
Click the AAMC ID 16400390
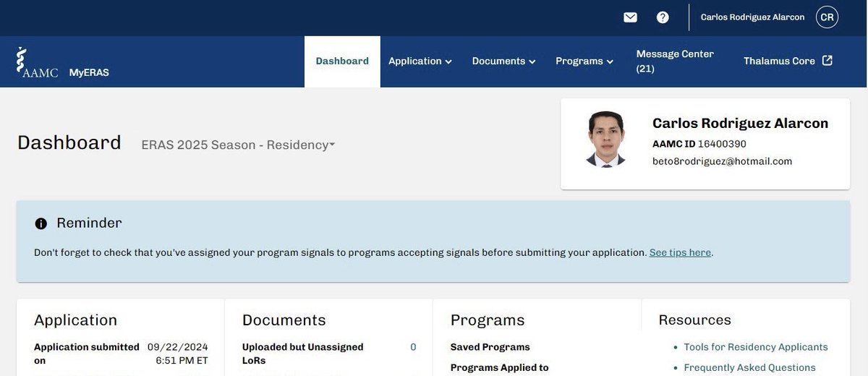click(699, 144)
